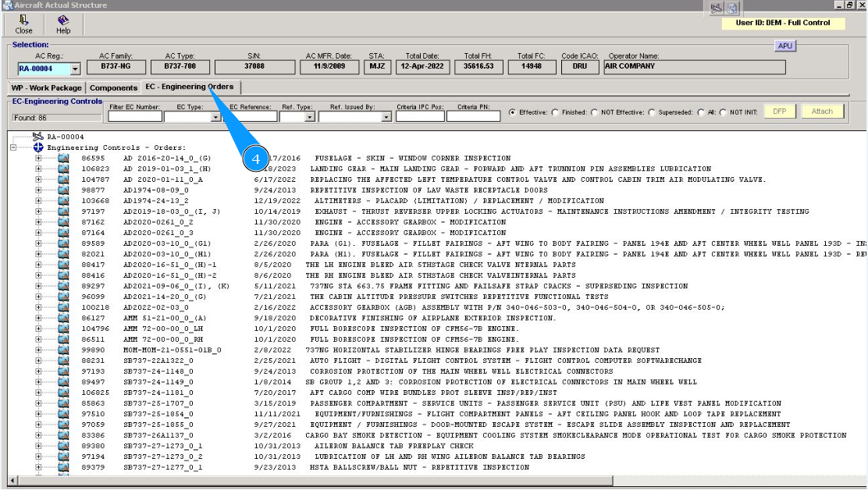The image size is (868, 494).
Task: Open the EC Type dropdown
Action: point(215,117)
